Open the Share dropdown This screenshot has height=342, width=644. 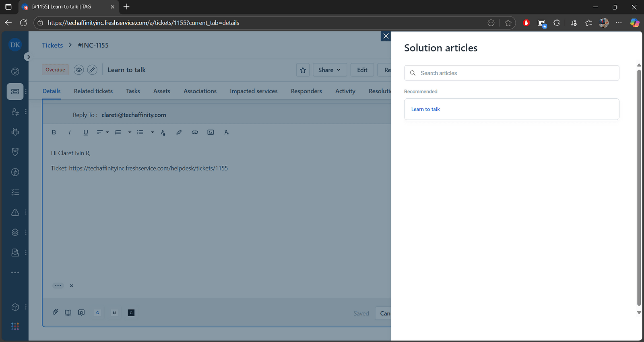(x=329, y=70)
